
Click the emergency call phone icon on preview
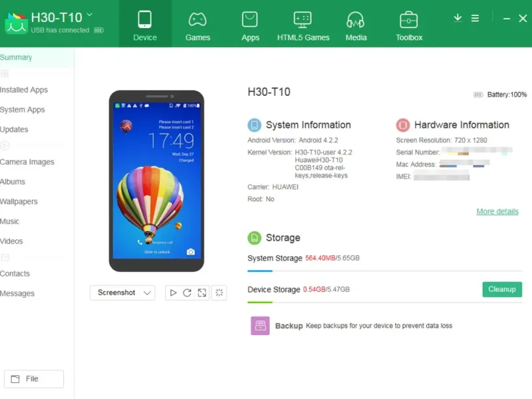click(140, 242)
